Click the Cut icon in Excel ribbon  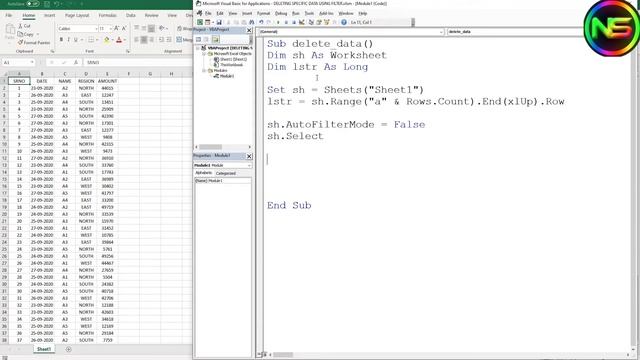coord(24,26)
